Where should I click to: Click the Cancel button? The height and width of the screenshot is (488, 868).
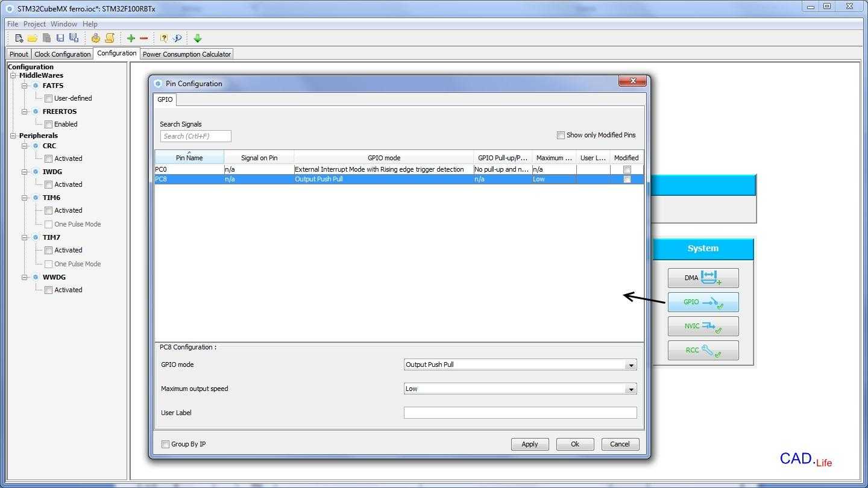tap(620, 444)
